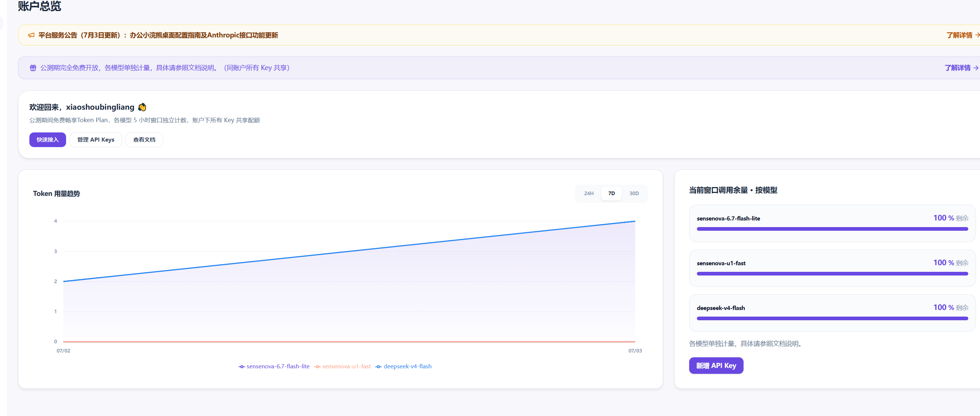Switch chart range to 30D

(x=634, y=194)
